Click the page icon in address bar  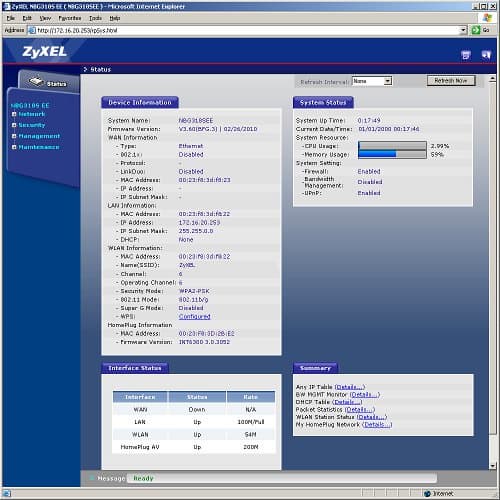(32, 30)
